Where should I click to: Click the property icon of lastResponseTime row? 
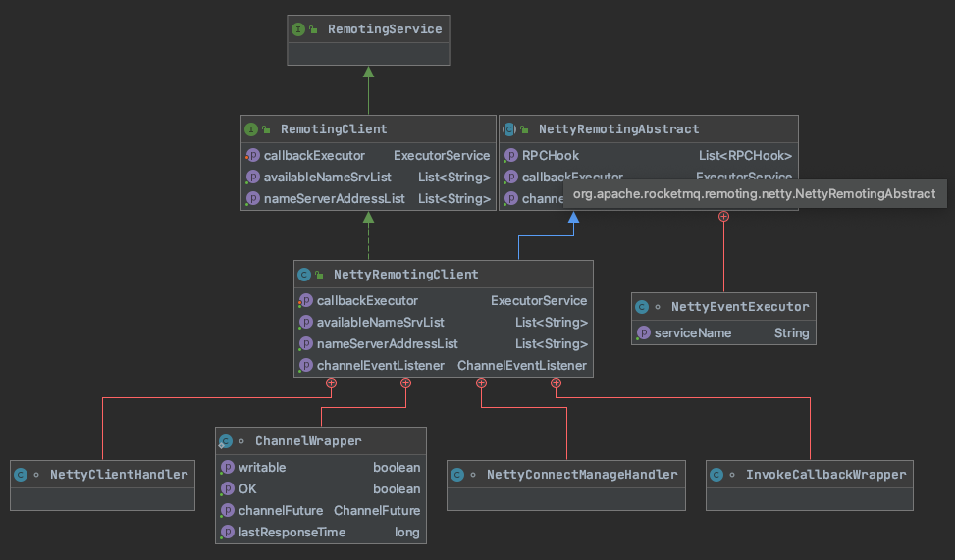(227, 532)
